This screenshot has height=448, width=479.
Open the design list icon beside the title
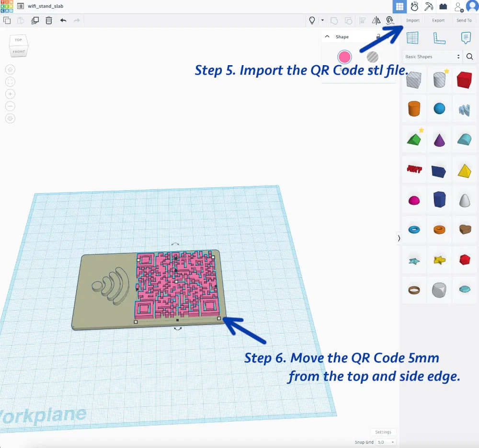(21, 6)
